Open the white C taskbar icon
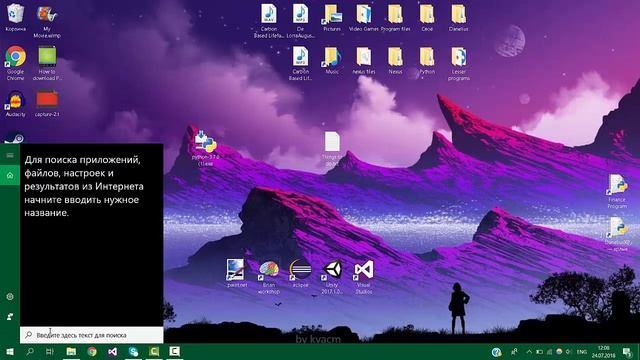The height and width of the screenshot is (360, 640). pyautogui.click(x=175, y=351)
